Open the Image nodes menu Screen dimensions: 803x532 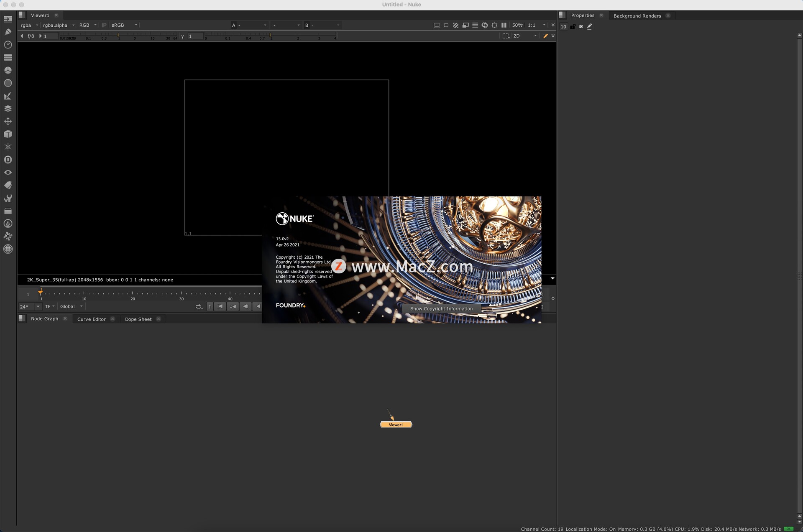(8, 19)
